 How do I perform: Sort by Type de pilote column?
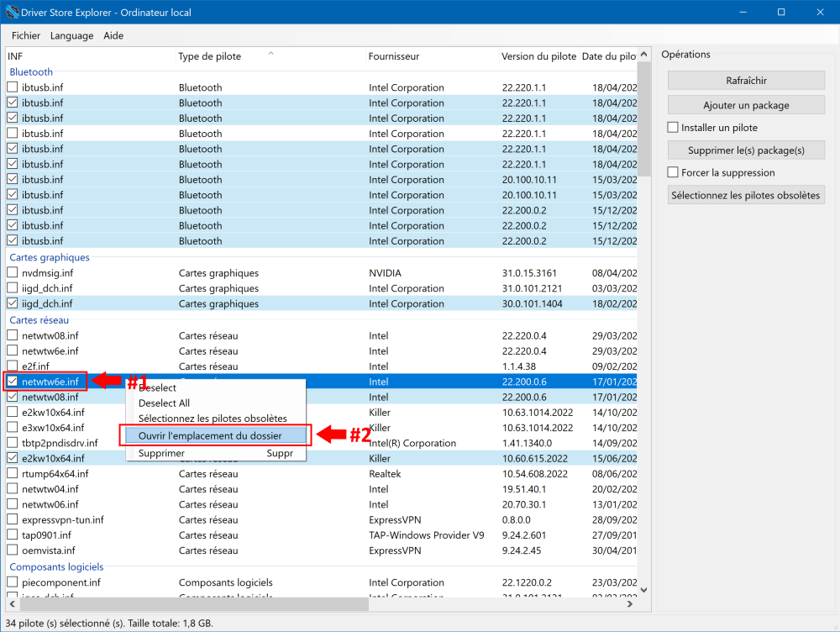(210, 56)
